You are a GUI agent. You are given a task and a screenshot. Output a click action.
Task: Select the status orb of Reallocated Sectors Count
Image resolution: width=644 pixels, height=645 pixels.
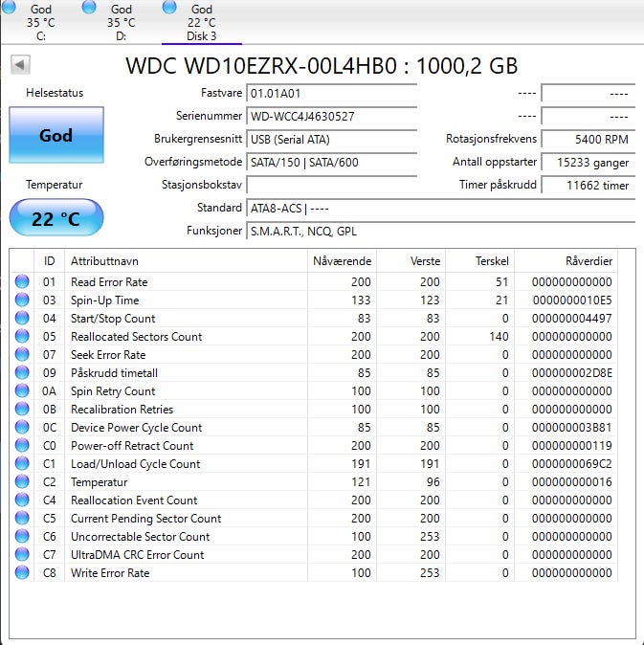click(22, 336)
